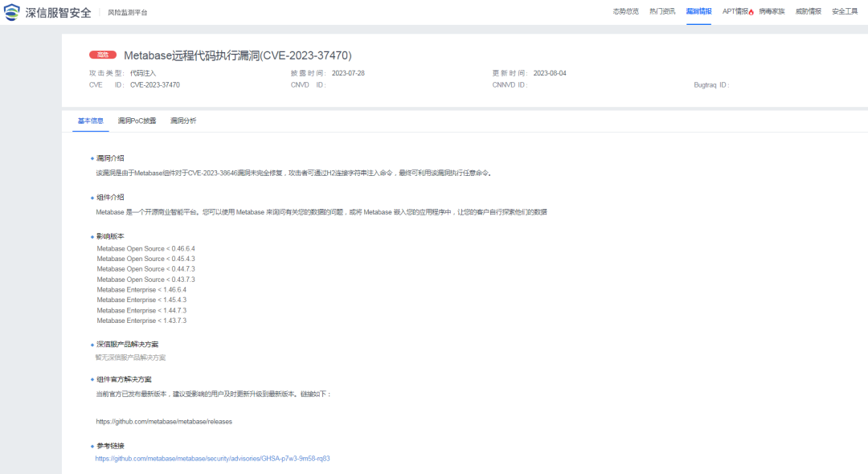Click the red 高危 severity badge
The width and height of the screenshot is (868, 474).
point(103,55)
